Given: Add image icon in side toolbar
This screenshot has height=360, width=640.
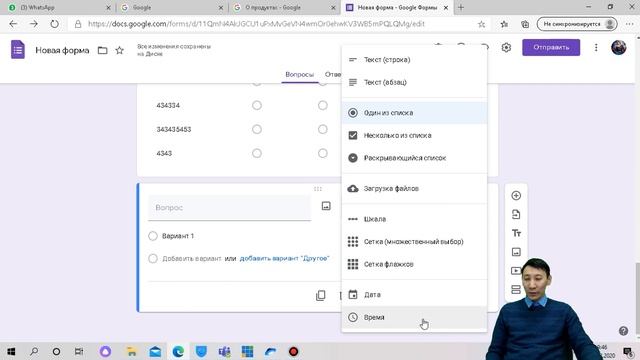Looking at the screenshot, I should 516,252.
